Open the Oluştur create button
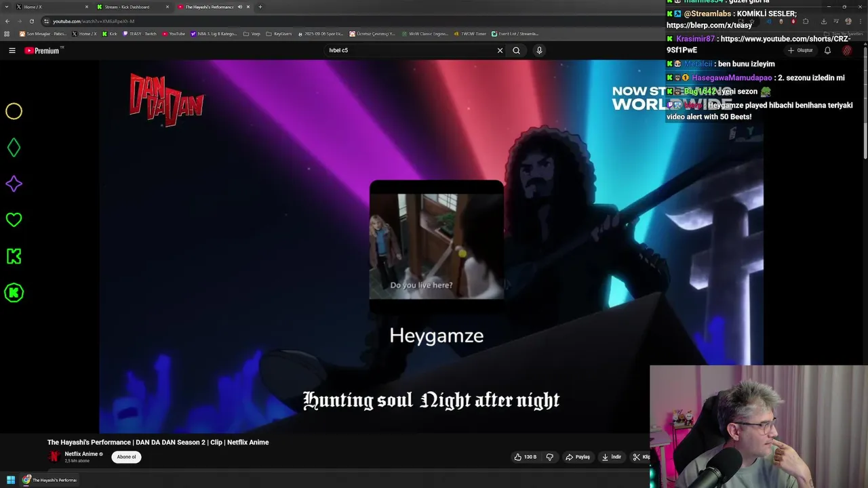Image resolution: width=868 pixels, height=488 pixels. click(x=800, y=50)
